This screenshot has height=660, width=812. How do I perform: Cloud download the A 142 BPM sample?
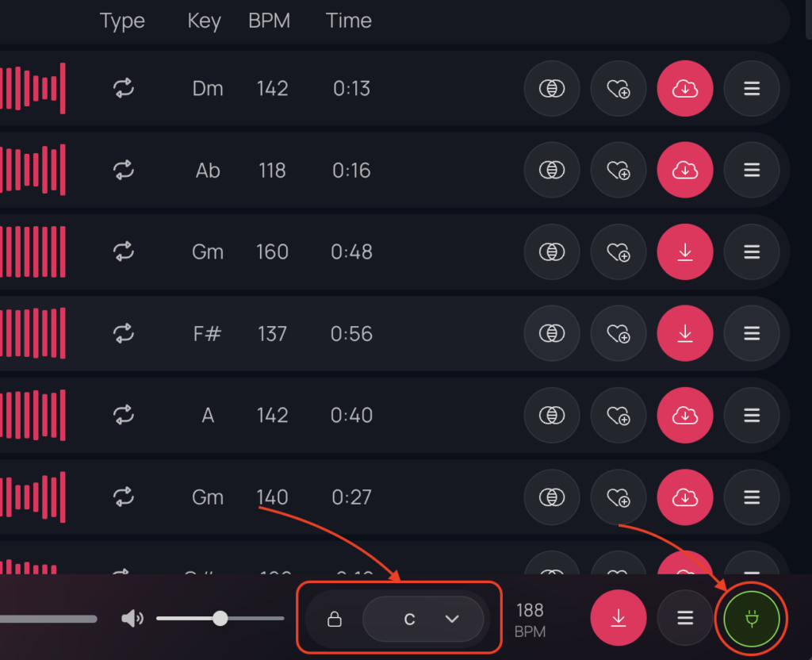tap(685, 416)
